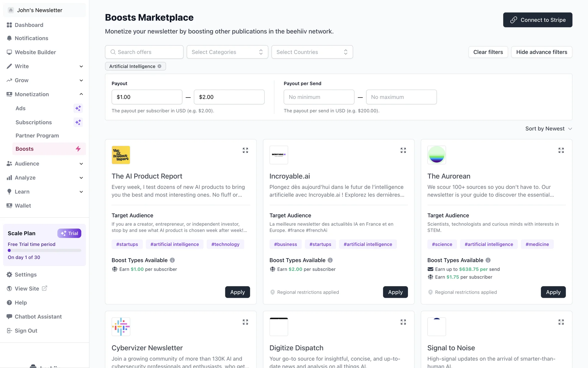Expand The Aurorean offer card
588x368 pixels.
[x=561, y=150]
